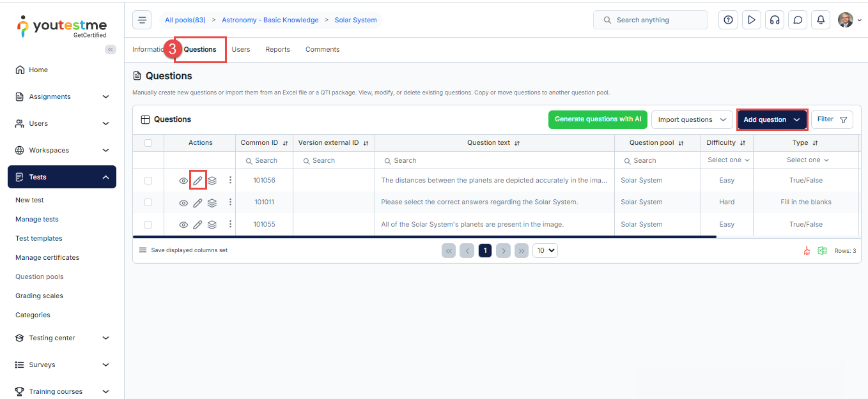Export the table using the Excel icon

point(822,251)
